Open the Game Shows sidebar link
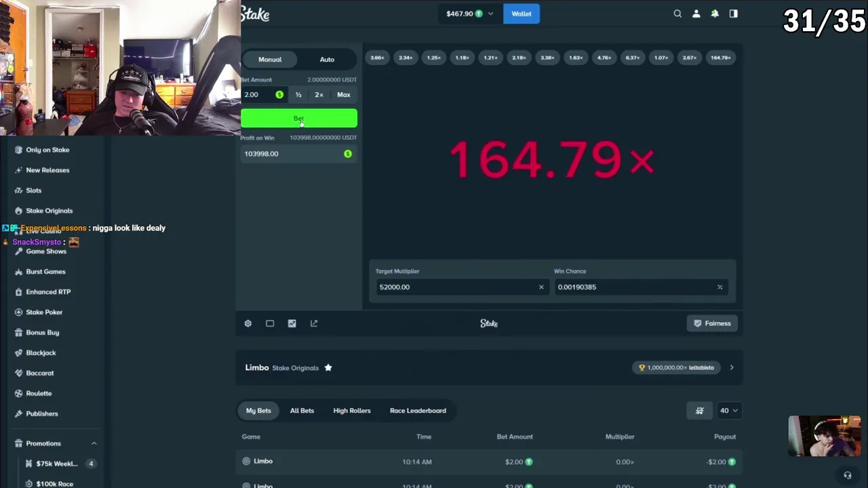868x488 pixels. click(x=46, y=251)
